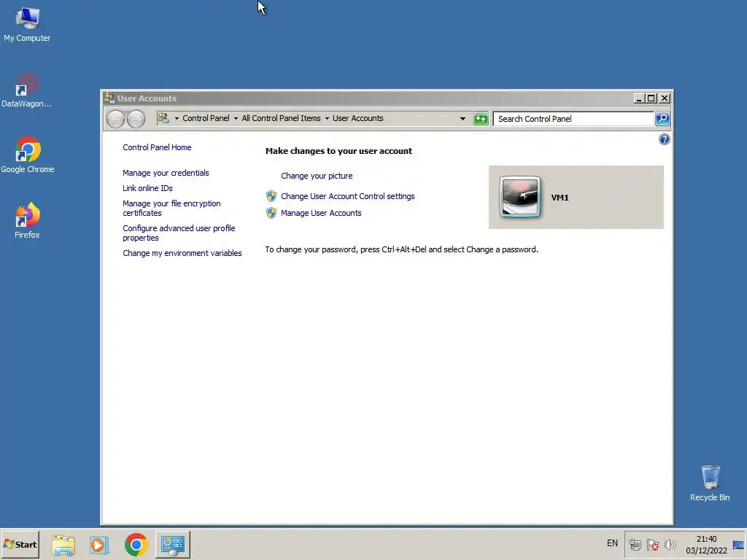Open Windows Media Player in taskbar

[99, 545]
